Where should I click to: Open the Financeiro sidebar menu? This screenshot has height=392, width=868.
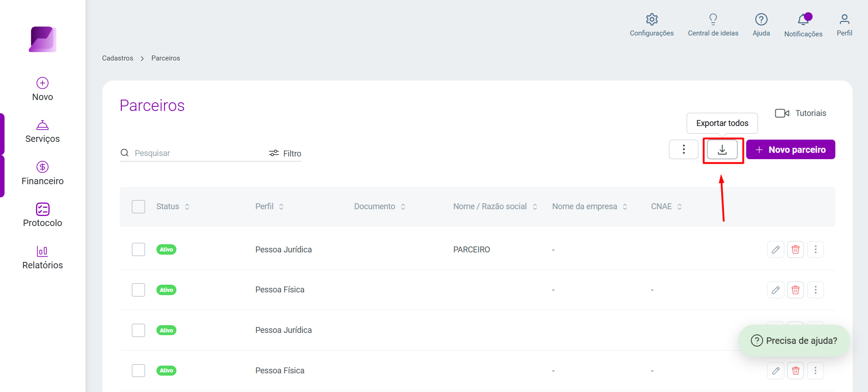pos(43,173)
